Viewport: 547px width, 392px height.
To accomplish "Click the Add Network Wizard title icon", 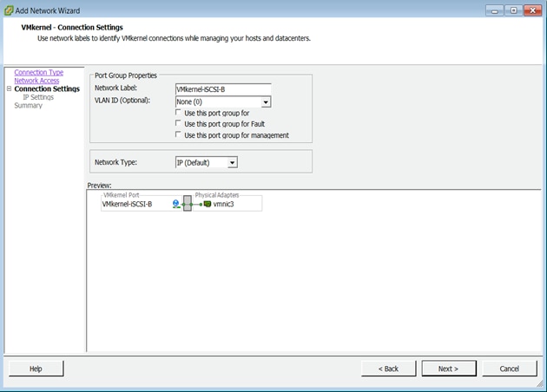I will pos(9,10).
